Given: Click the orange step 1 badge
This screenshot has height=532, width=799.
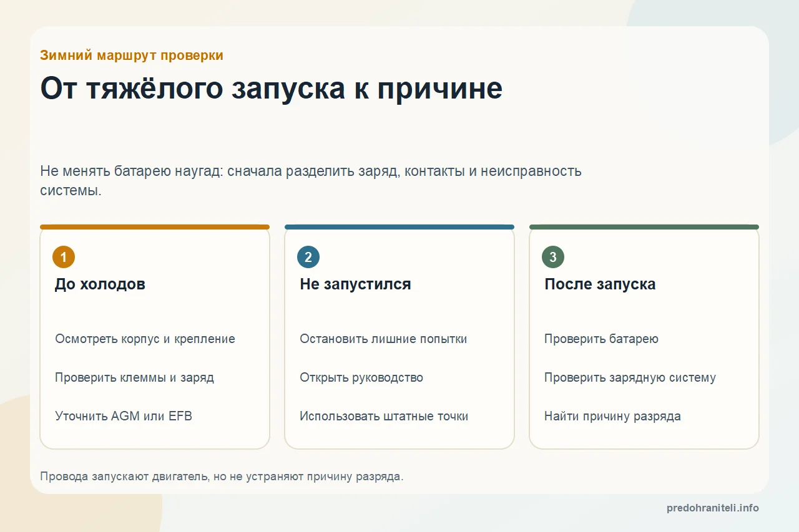Looking at the screenshot, I should pos(64,257).
